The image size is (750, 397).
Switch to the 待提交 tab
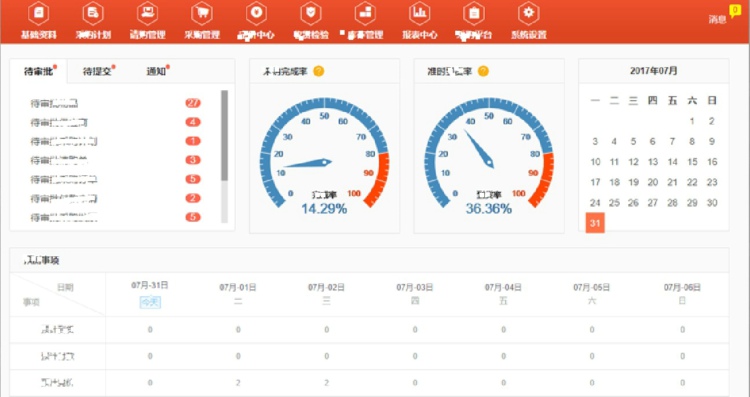(x=98, y=71)
